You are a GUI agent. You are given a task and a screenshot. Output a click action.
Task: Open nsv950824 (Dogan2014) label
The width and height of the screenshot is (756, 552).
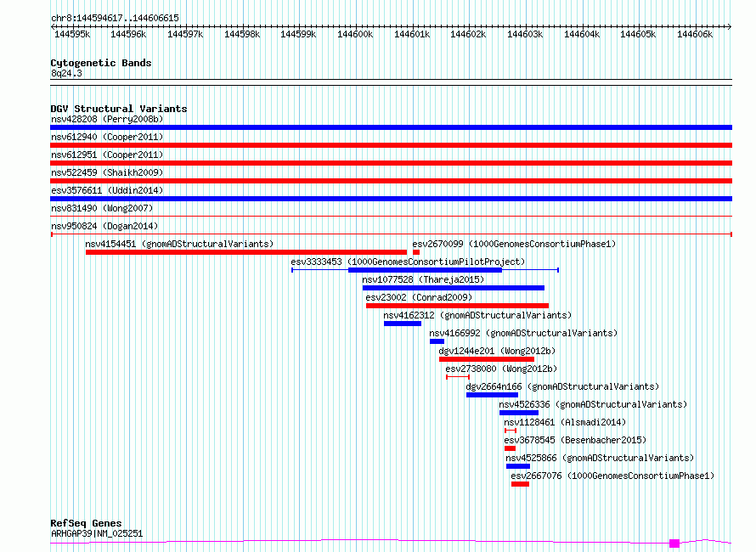coord(104,226)
